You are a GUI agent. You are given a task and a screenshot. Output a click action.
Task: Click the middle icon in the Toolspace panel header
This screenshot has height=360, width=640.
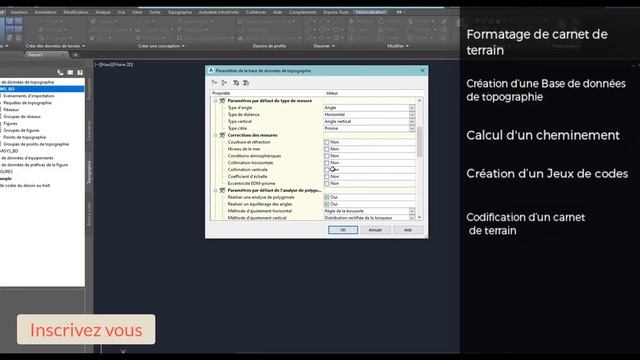coord(70,72)
